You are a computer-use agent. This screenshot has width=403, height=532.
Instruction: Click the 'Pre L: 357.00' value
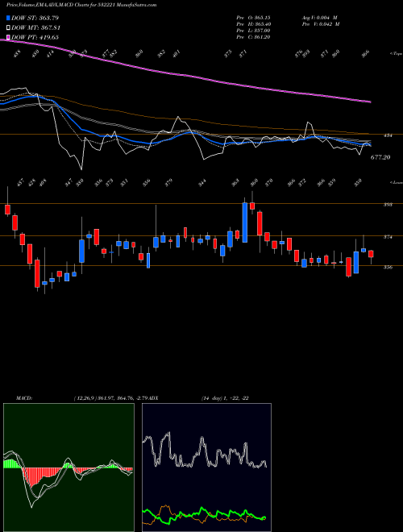253,31
